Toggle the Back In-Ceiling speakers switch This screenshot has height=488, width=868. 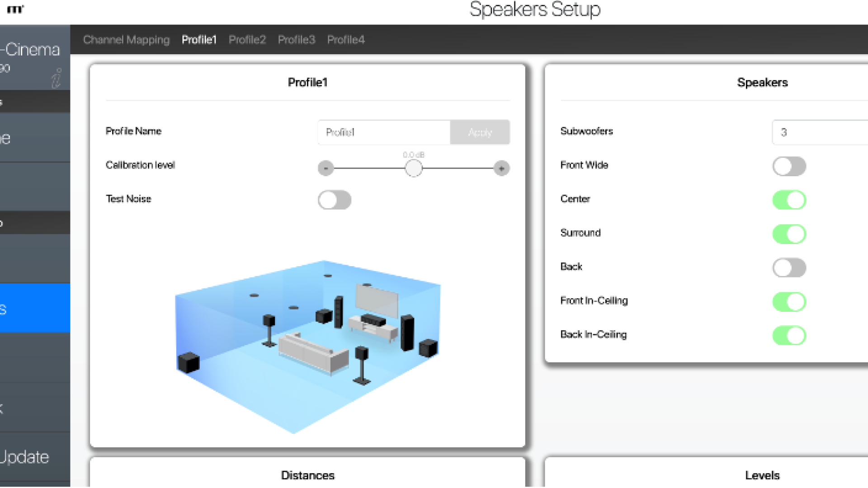[789, 336]
